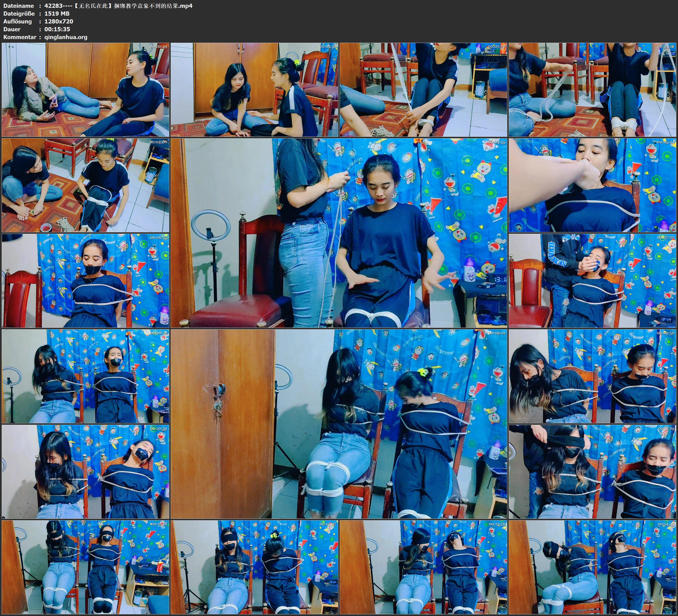Select the large frame at 00:09:01
The width and height of the screenshot is (678, 616).
coord(339,424)
